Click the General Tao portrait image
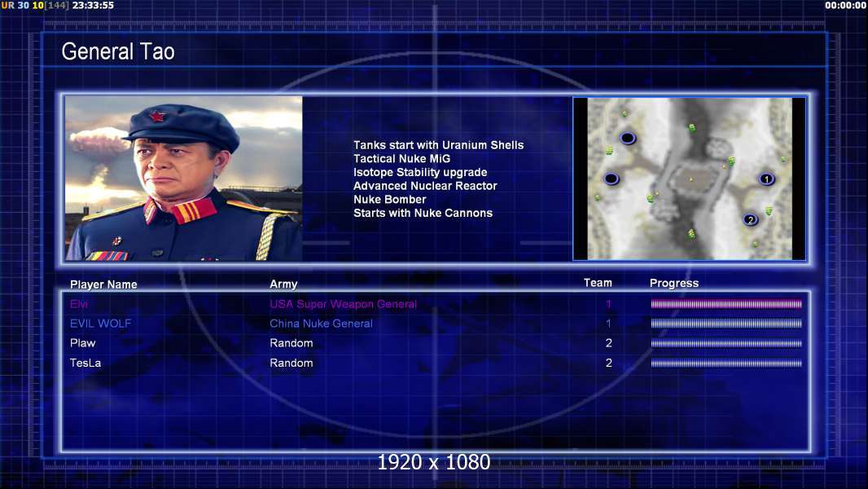This screenshot has width=868, height=489. tap(184, 178)
